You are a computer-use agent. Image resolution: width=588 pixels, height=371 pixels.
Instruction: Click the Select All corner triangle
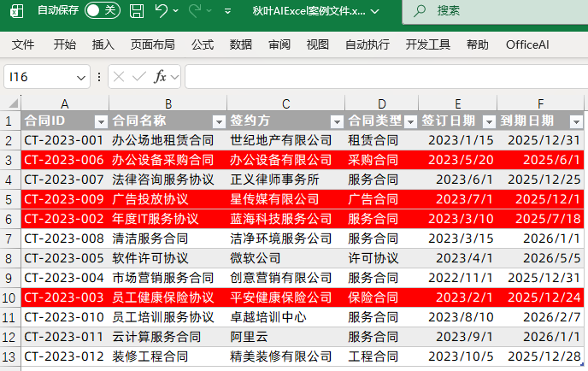[x=14, y=103]
